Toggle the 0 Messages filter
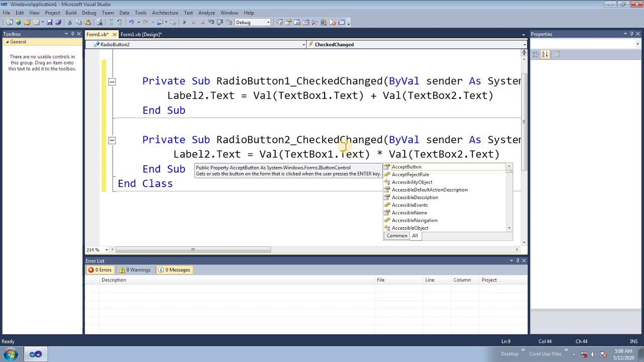644x362 pixels. 174,270
